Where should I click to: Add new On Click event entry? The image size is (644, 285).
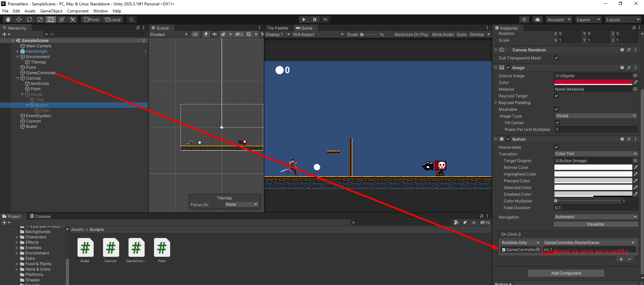coord(621,259)
